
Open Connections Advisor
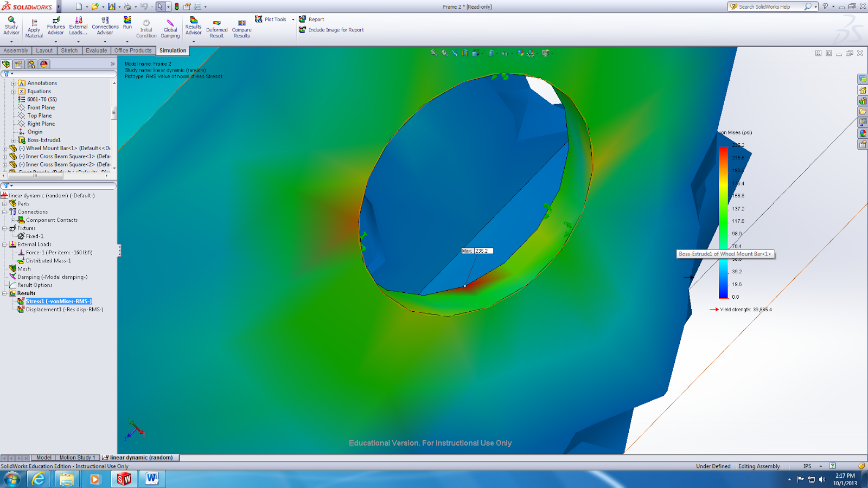[105, 26]
